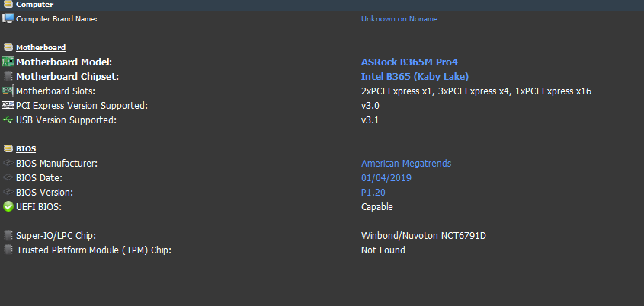
Task: Click the Computer Brand Name monitor icon
Action: pos(8,18)
